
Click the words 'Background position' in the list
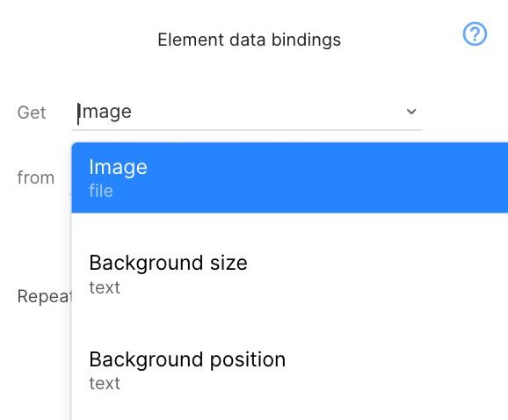(187, 359)
